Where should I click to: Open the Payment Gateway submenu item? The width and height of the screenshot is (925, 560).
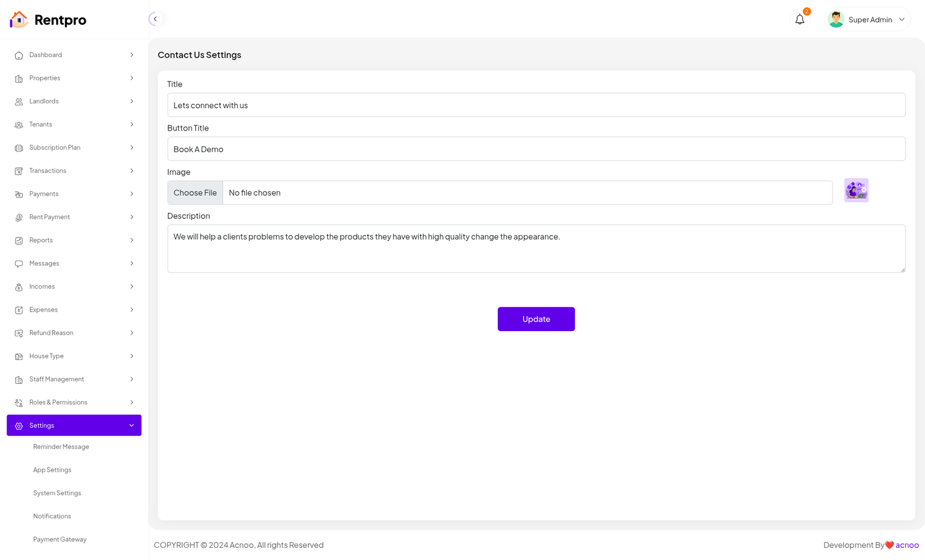[60, 539]
